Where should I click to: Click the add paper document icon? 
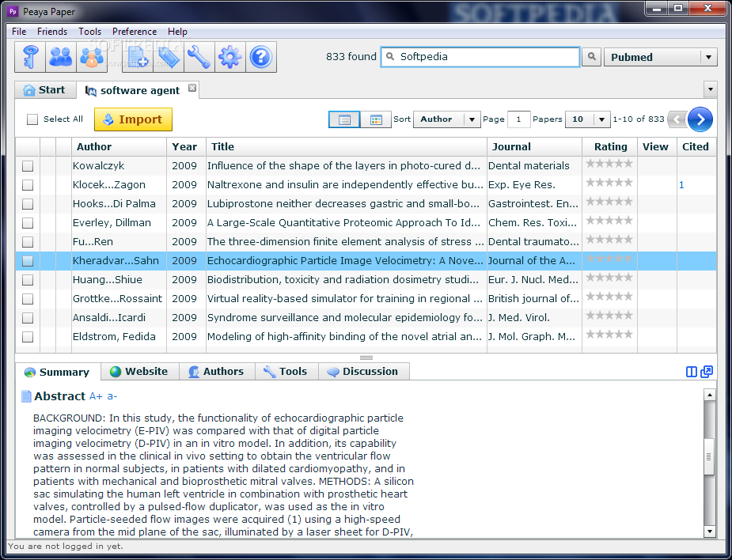coord(138,57)
